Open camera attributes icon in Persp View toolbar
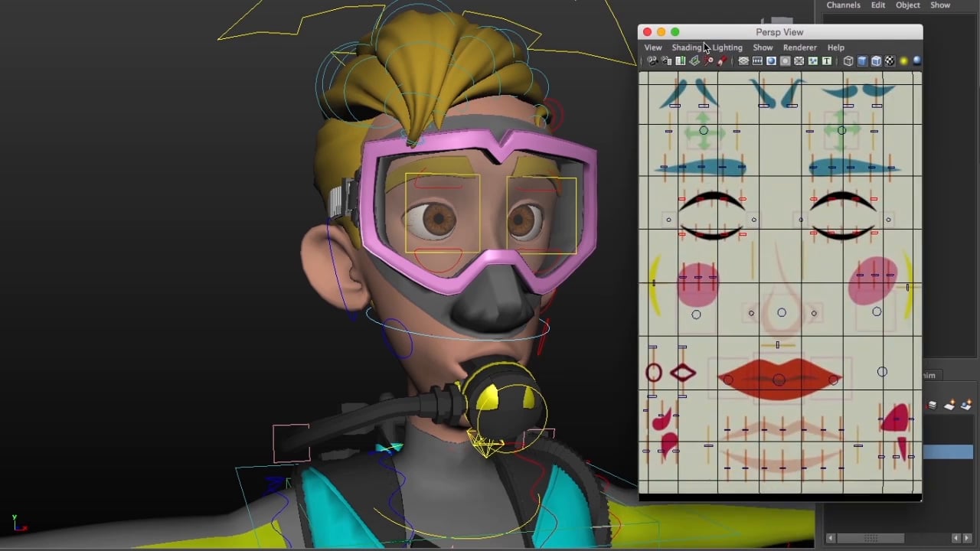980x551 pixels. point(666,61)
